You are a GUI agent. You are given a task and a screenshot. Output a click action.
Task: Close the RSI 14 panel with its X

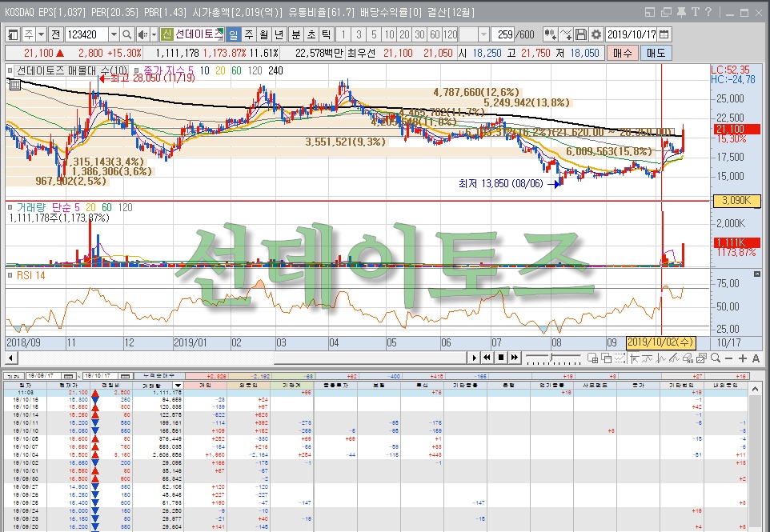tap(756, 274)
